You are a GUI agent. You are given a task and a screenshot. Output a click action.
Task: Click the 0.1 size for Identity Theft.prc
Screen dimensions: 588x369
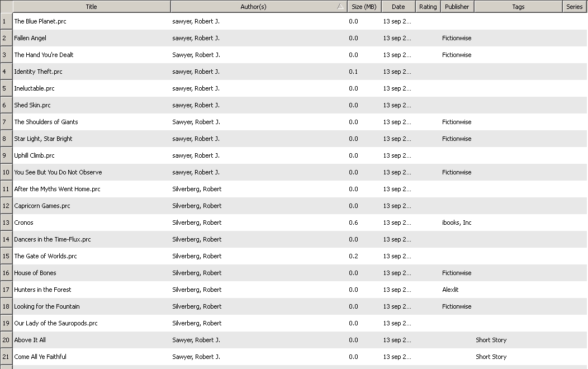[x=353, y=72]
